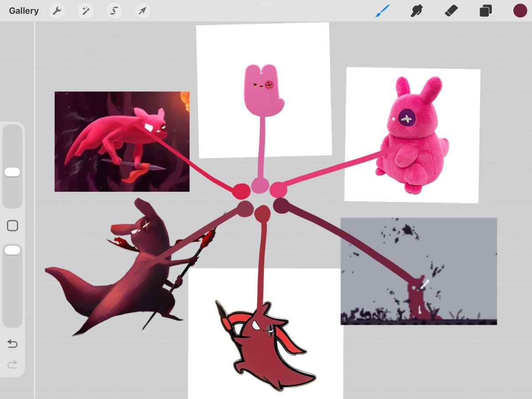Open the Layers panel
The image size is (532, 399).
(485, 11)
